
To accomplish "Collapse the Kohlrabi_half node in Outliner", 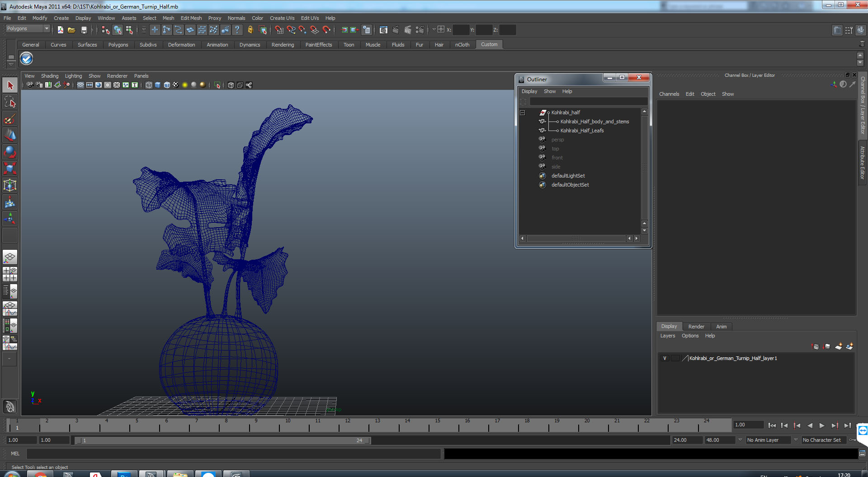I will pyautogui.click(x=522, y=112).
